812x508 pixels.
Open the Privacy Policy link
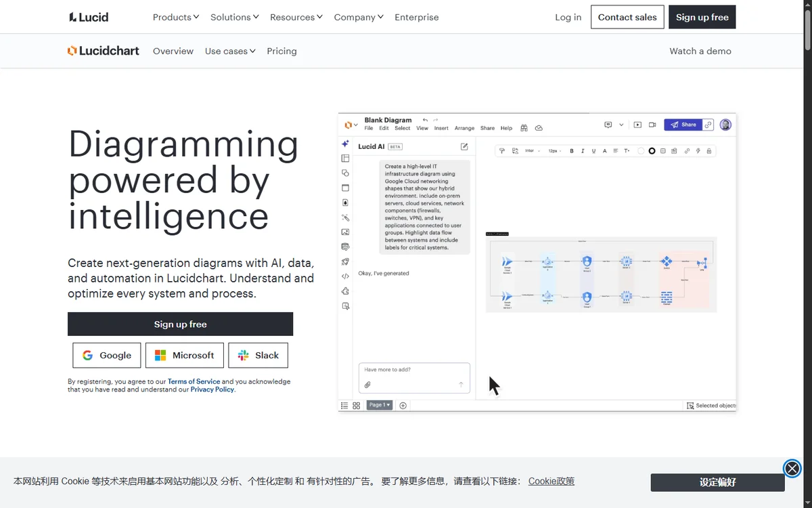[212, 389]
